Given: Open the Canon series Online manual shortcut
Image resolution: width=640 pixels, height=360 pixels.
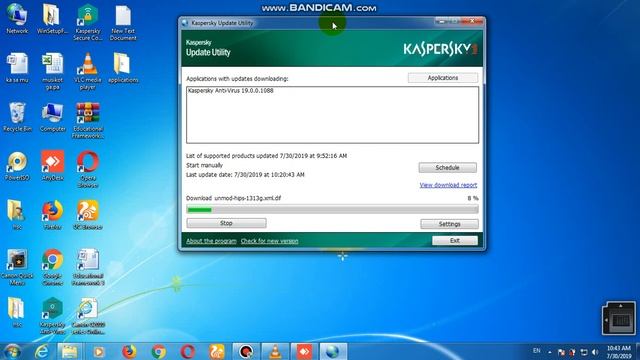Looking at the screenshot, I should tap(88, 316).
